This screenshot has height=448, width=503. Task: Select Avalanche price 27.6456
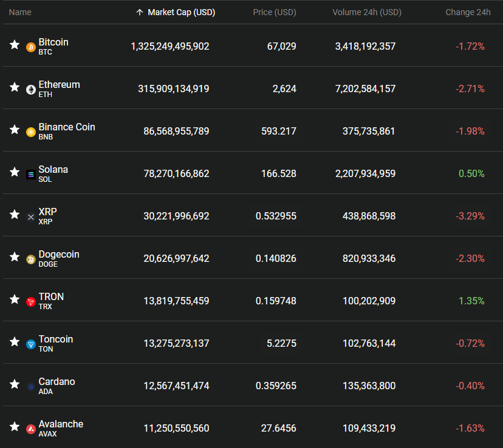(279, 428)
